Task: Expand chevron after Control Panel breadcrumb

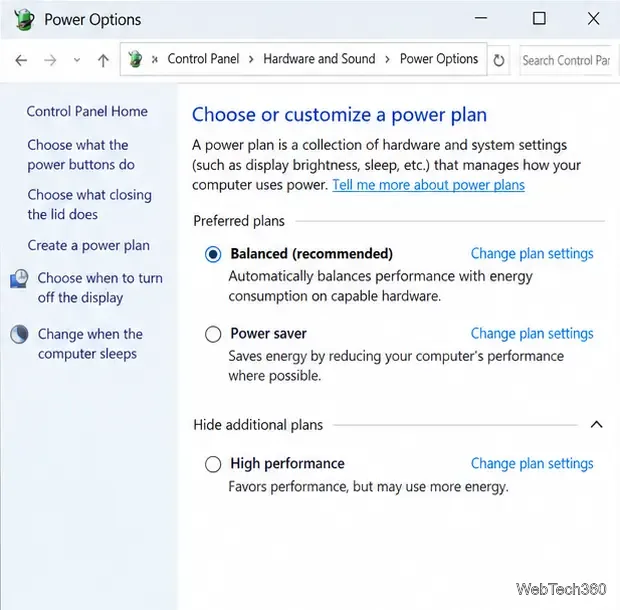Action: coord(251,60)
